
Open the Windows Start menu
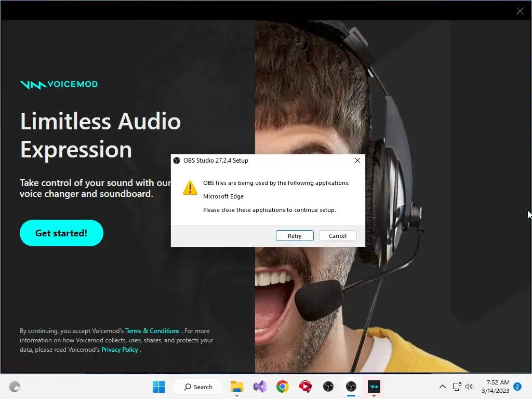tap(159, 387)
